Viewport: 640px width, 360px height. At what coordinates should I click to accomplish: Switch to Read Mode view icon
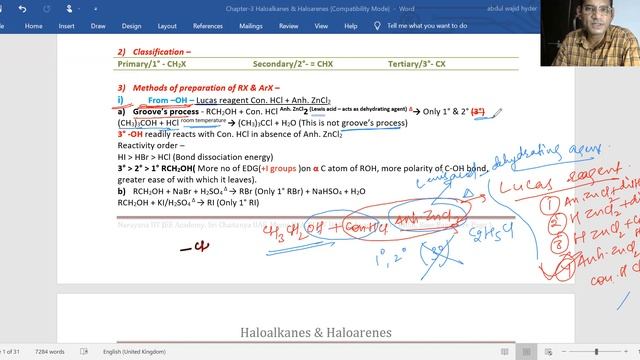(x=504, y=351)
